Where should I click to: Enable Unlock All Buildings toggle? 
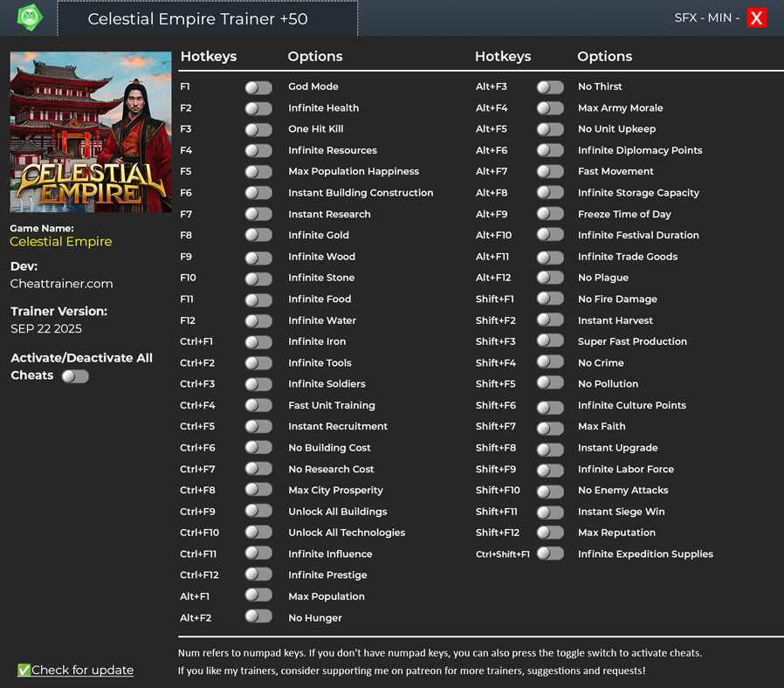(258, 512)
